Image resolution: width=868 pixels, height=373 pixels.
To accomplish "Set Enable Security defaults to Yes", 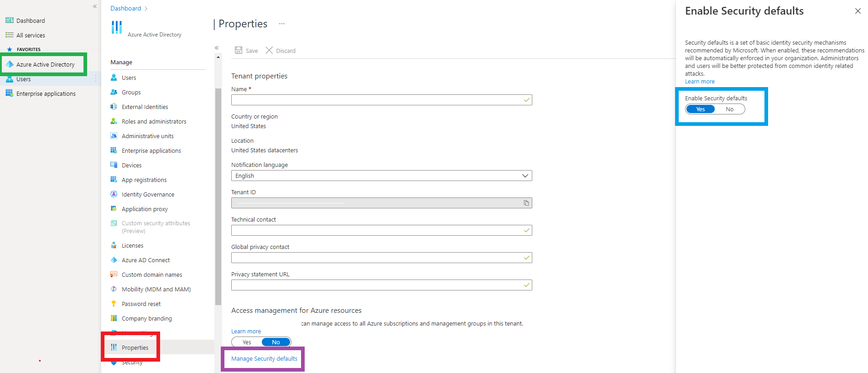I will (x=701, y=109).
